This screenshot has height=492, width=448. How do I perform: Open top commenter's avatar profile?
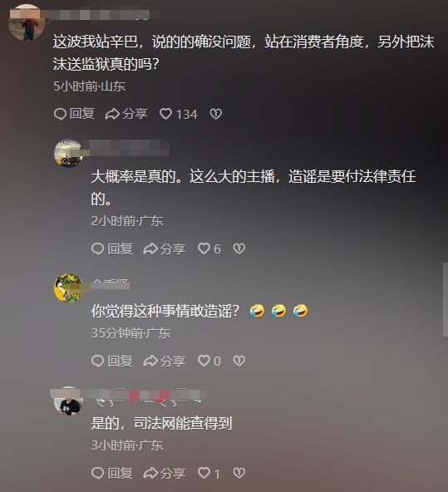point(27,23)
